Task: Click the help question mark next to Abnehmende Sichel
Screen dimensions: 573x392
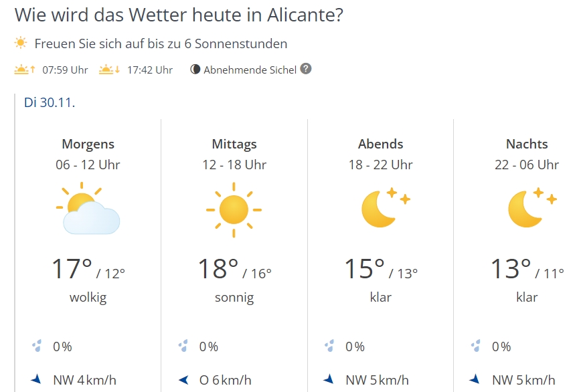Action: (x=306, y=69)
